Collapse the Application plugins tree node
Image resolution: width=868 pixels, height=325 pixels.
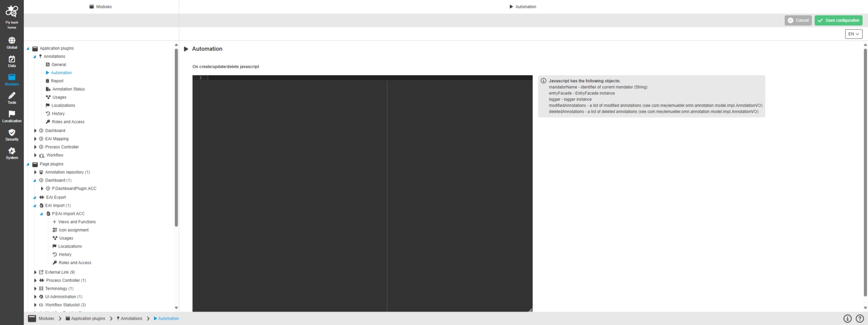click(28, 49)
